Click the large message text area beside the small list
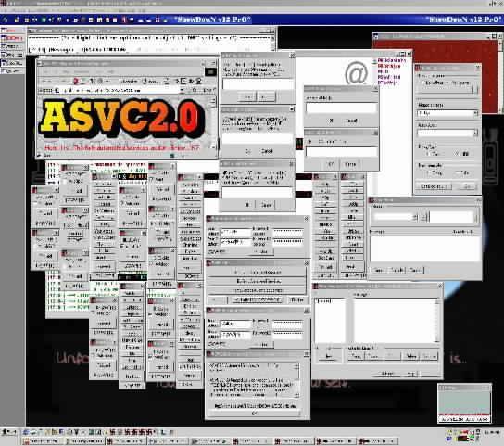 (396, 320)
